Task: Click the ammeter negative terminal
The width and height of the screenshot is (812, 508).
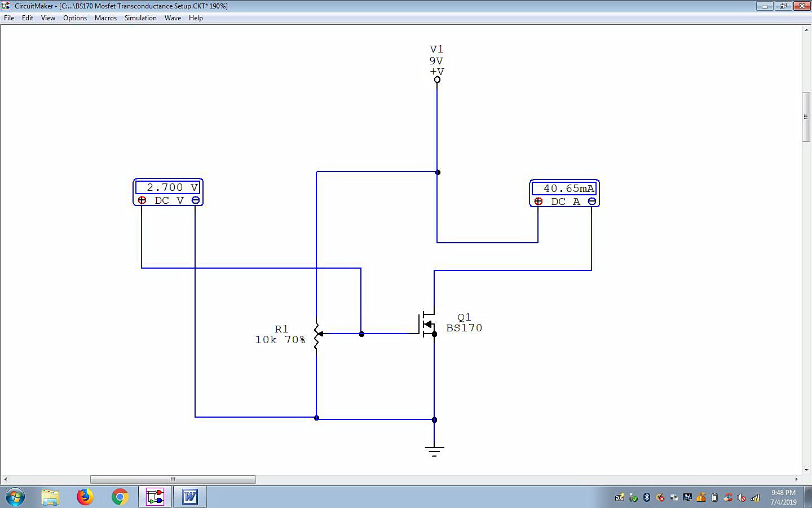Action: [x=592, y=202]
